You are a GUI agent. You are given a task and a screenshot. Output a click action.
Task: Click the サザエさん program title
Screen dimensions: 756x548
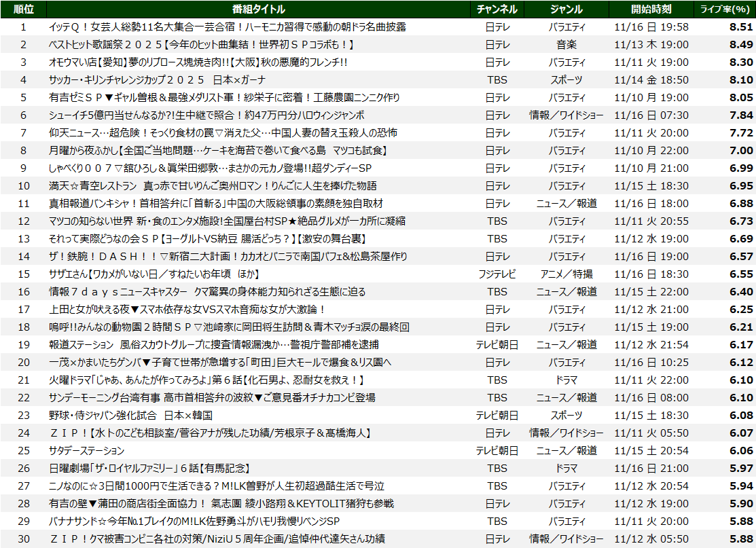pyautogui.click(x=154, y=274)
